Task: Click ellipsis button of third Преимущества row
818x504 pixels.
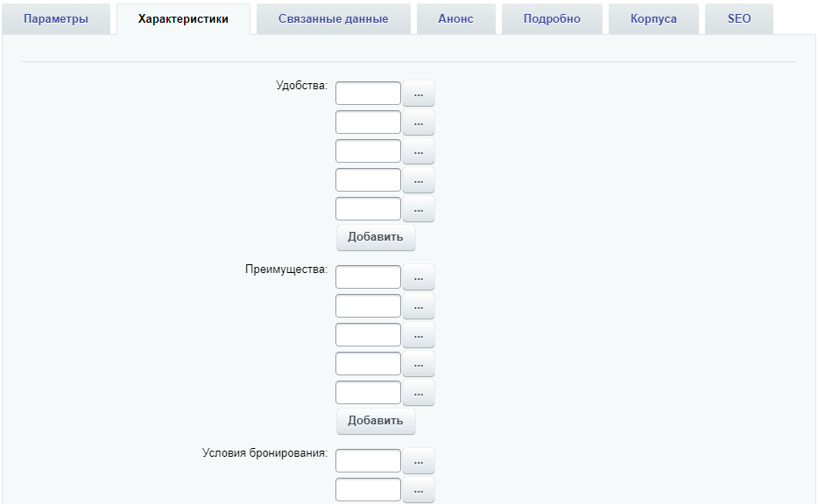Action: 419,335
